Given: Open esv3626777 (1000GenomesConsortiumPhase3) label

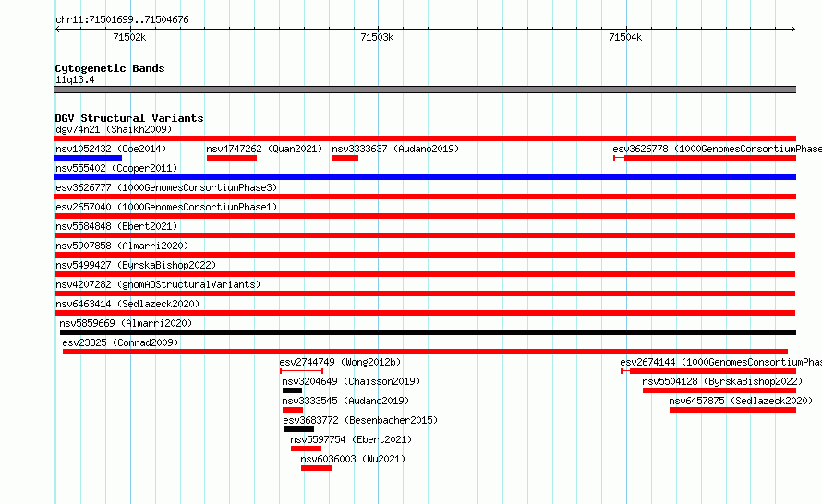Looking at the screenshot, I should pos(166,187).
